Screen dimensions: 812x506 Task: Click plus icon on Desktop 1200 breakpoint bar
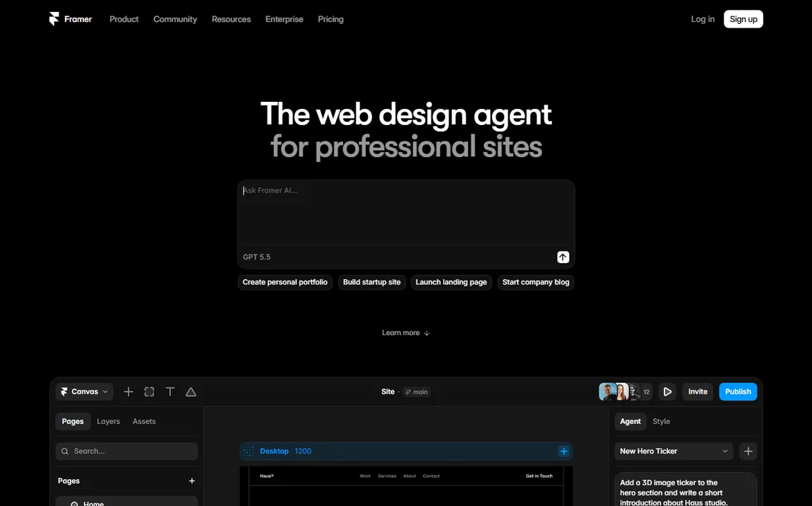coord(563,451)
